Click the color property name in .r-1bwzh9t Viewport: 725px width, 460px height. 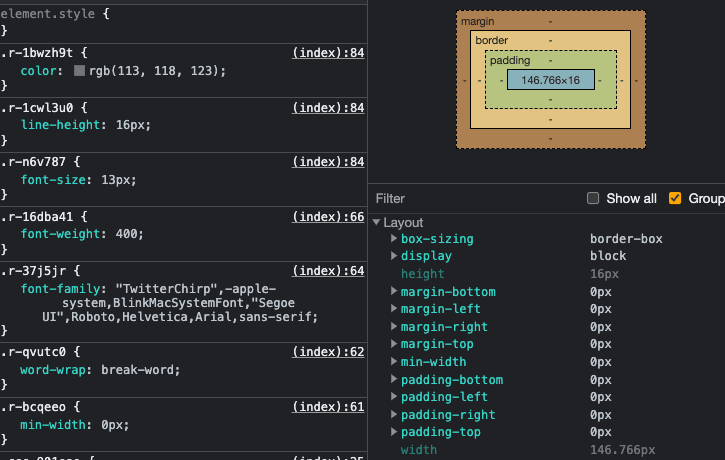click(x=39, y=71)
